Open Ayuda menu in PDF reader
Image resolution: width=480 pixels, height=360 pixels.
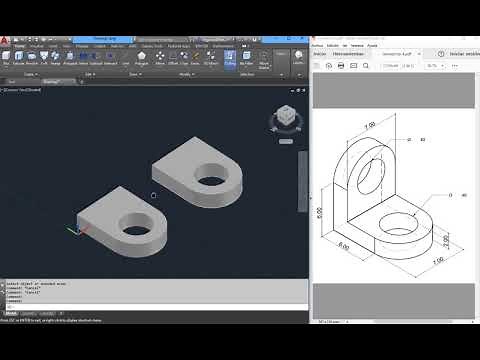tap(372, 45)
